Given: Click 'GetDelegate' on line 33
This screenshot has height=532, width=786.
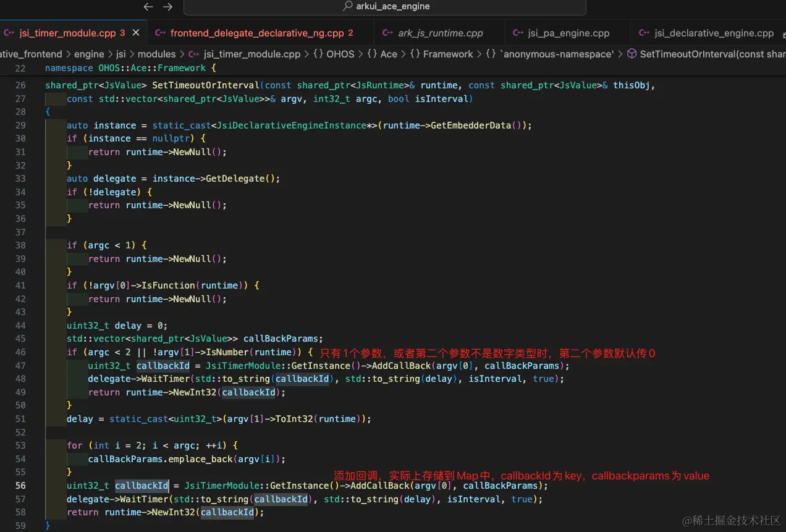Looking at the screenshot, I should pyautogui.click(x=235, y=179).
